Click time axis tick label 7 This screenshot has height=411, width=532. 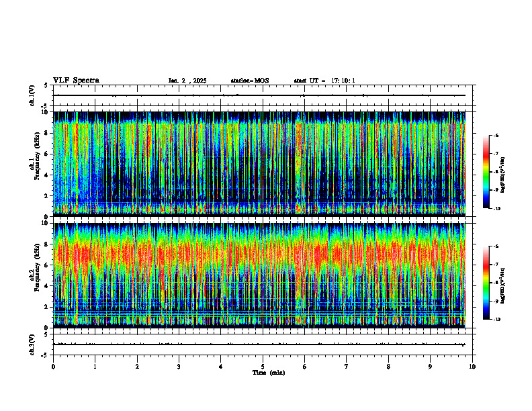pos(347,367)
